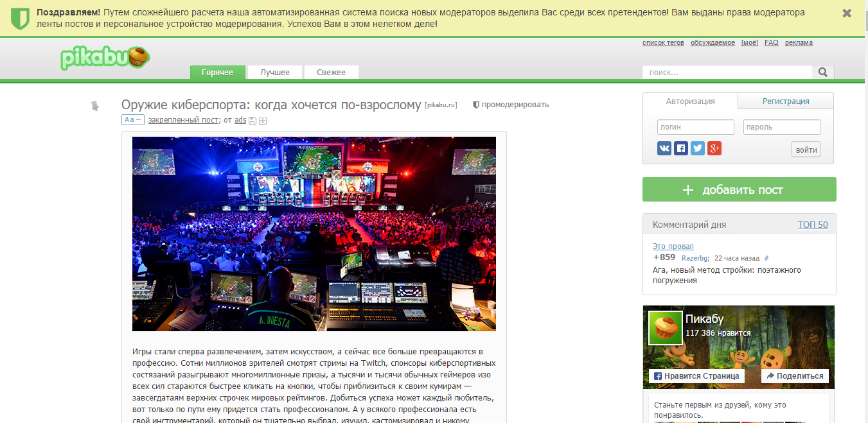The width and height of the screenshot is (868, 423).
Task: Click the save floppy icon after ads
Action: point(252,120)
